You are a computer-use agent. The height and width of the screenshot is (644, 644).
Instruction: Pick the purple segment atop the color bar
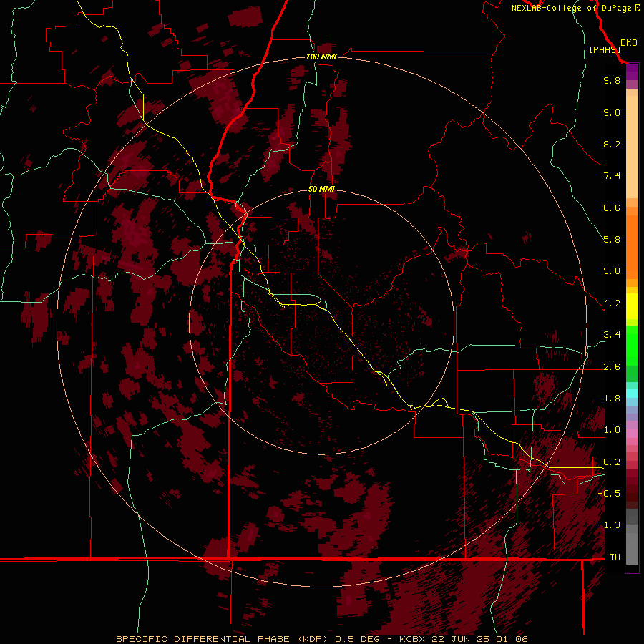point(632,72)
